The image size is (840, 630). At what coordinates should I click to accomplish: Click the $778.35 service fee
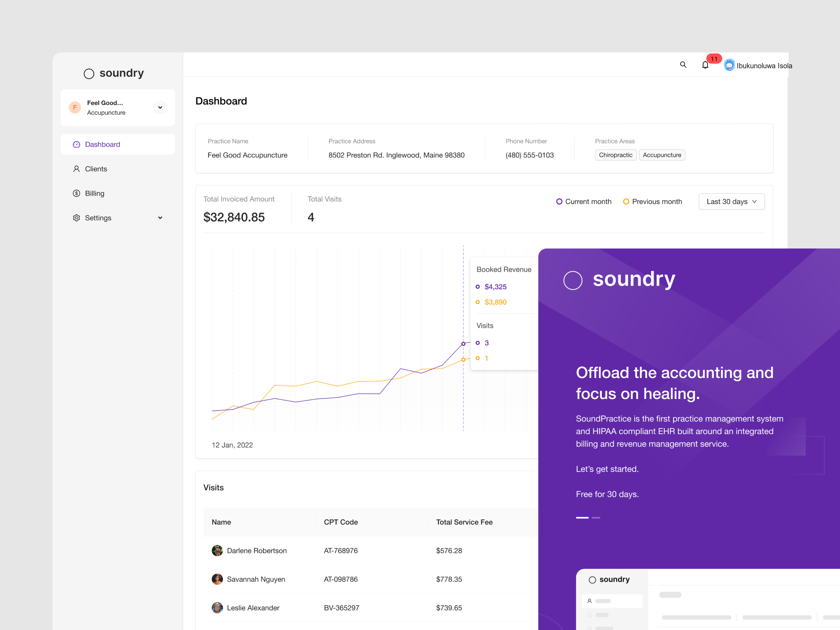[x=449, y=579]
